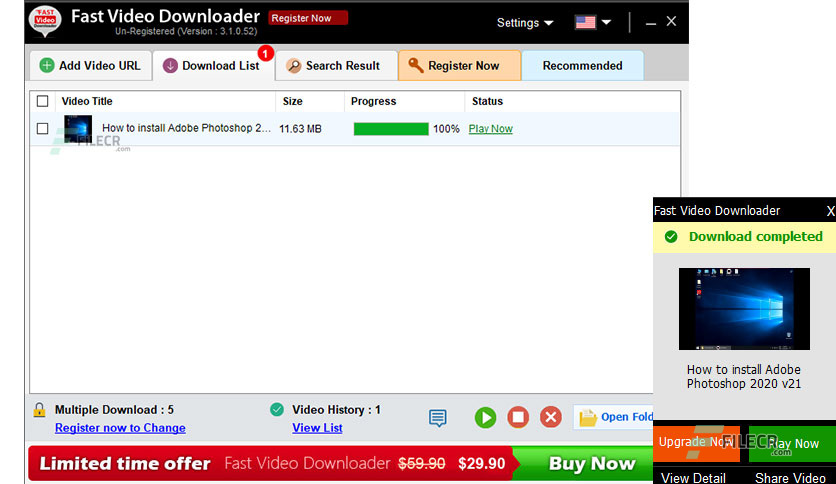This screenshot has height=484, width=836.
Task: Click the Open Folder button
Action: 614,417
